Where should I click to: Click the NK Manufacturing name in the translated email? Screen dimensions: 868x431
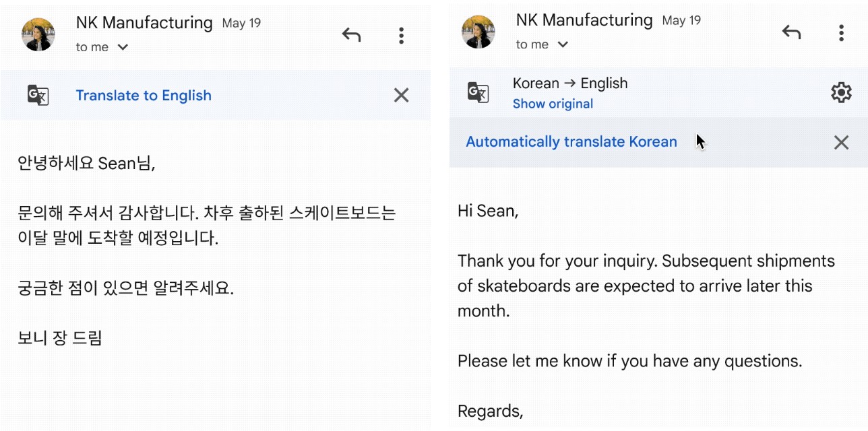(584, 20)
